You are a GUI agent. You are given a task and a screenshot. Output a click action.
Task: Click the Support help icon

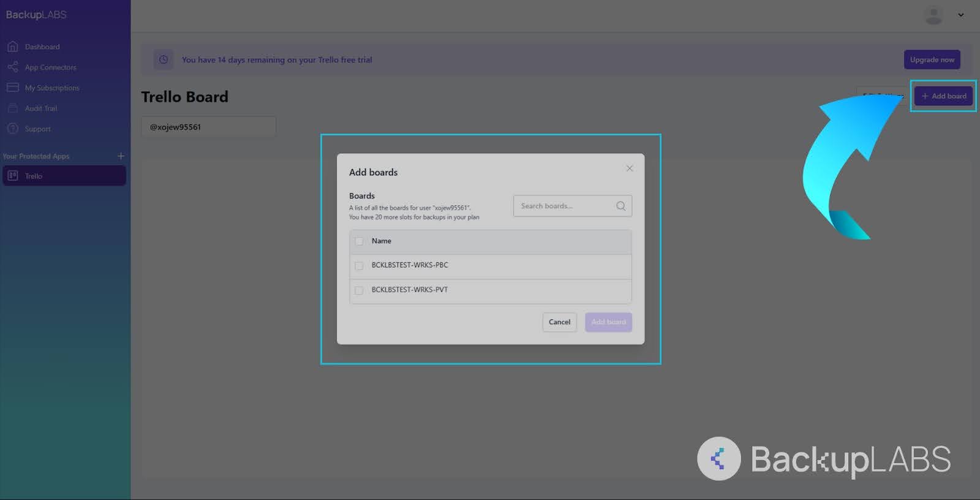click(x=12, y=129)
